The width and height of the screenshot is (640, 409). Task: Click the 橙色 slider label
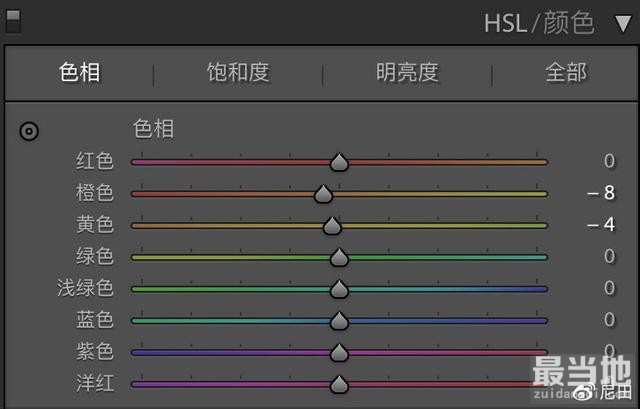click(95, 193)
